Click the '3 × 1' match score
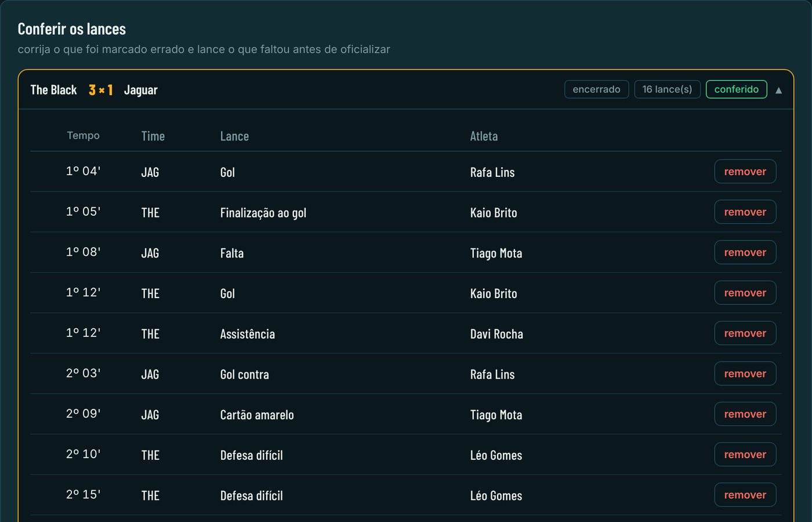 (101, 90)
